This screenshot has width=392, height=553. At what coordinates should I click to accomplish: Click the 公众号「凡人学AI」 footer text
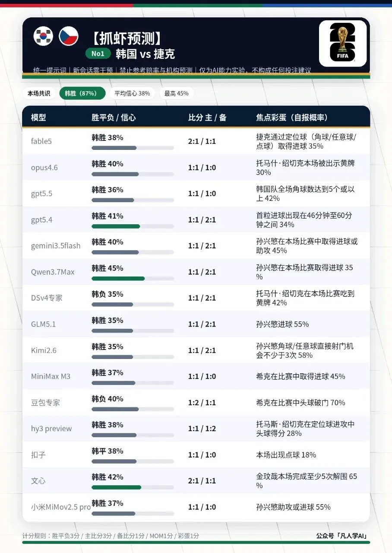click(342, 536)
